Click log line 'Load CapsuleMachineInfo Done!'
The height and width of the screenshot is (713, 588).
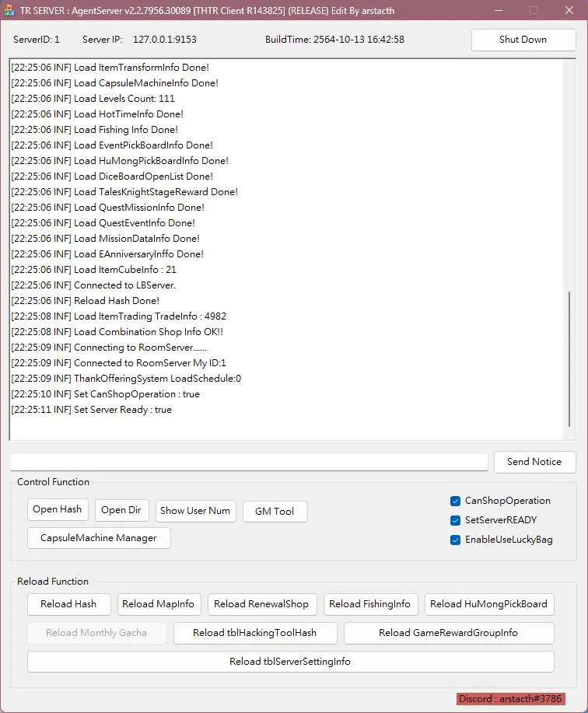click(114, 83)
